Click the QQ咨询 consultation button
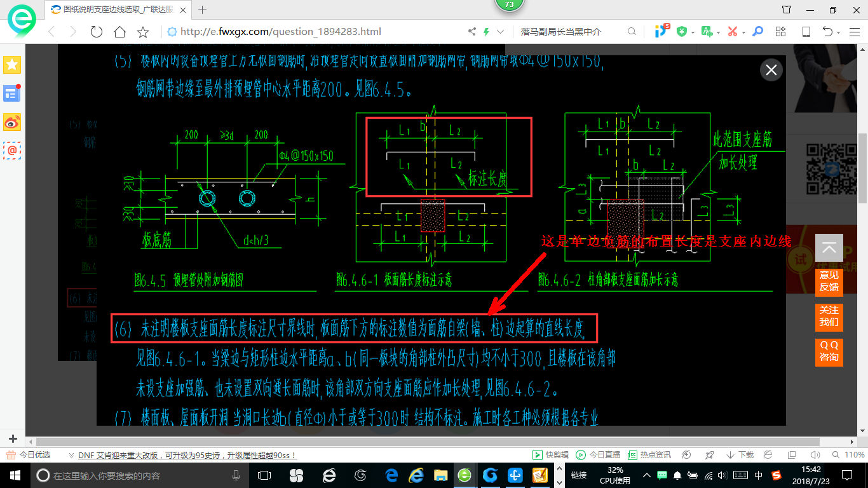The width and height of the screenshot is (868, 488). (x=829, y=351)
